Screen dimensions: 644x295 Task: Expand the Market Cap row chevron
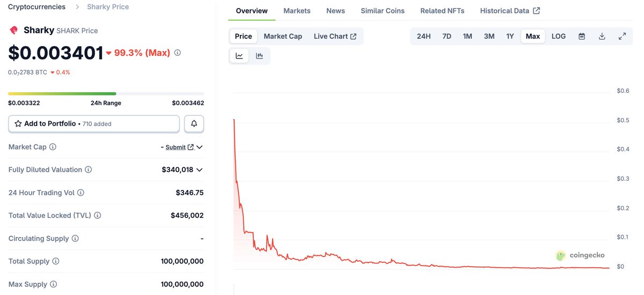pyautogui.click(x=200, y=147)
